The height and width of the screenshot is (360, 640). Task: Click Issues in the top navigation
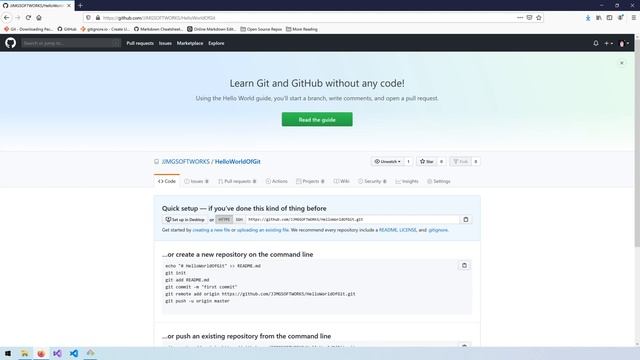pos(165,43)
